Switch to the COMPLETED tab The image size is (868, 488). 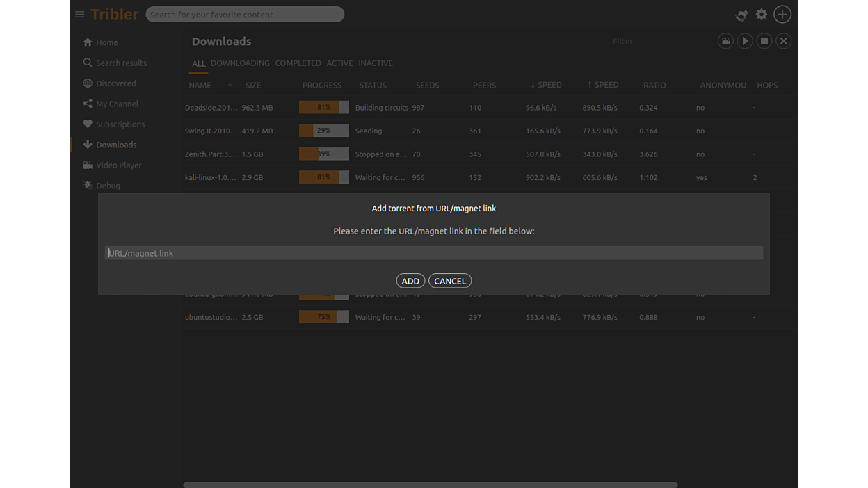coord(298,63)
